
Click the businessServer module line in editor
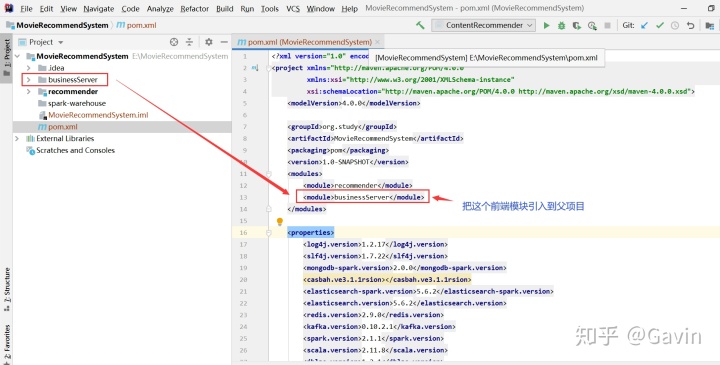click(364, 197)
